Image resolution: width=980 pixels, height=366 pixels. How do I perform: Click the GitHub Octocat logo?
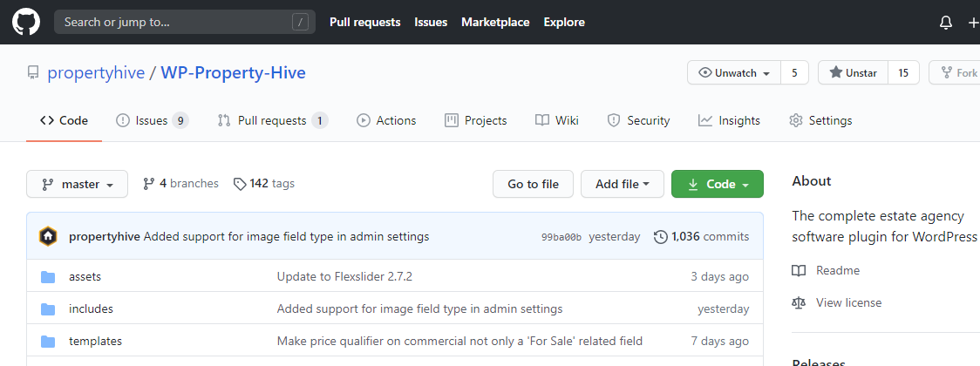pos(26,22)
